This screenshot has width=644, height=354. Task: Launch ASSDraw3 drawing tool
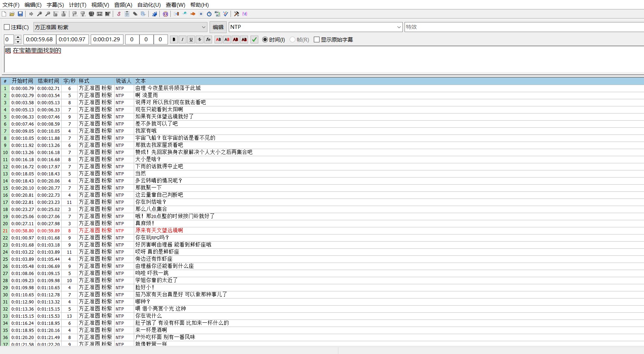click(x=165, y=14)
